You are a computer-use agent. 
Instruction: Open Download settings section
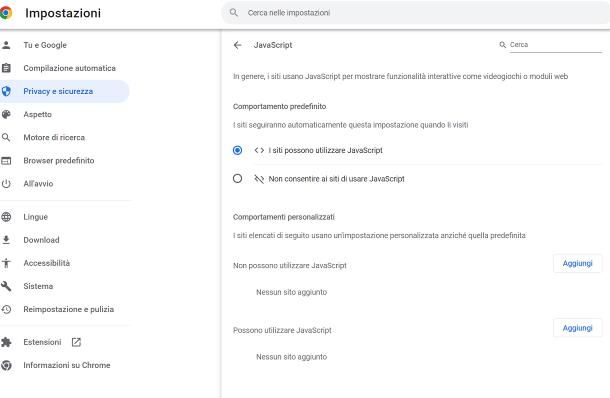pyautogui.click(x=64, y=240)
